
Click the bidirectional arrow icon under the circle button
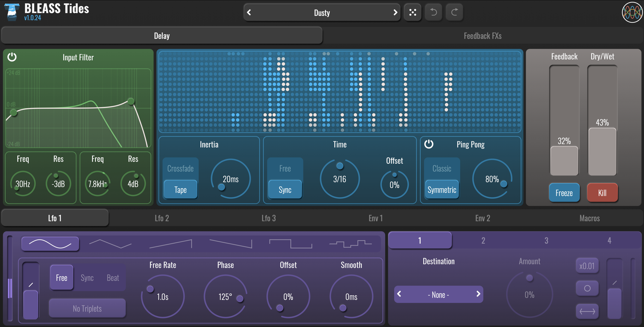[x=587, y=311]
